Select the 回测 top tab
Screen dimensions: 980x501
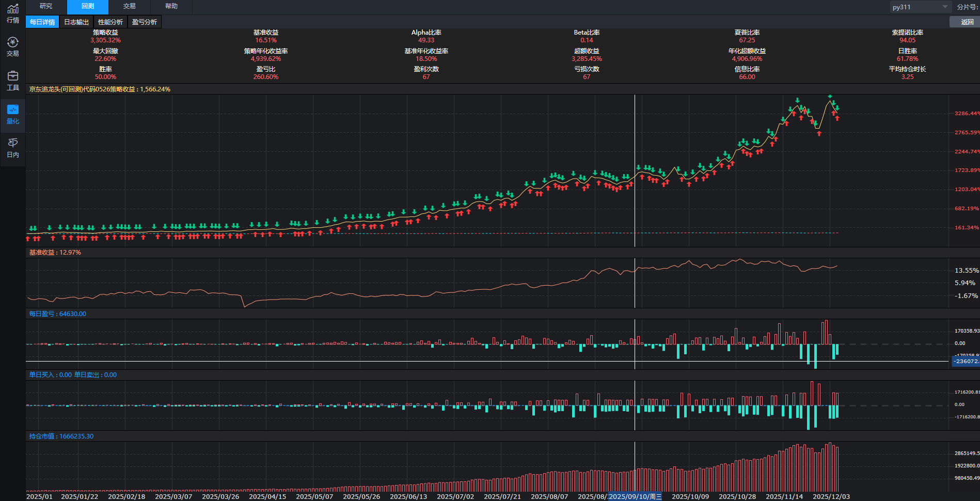point(88,6)
